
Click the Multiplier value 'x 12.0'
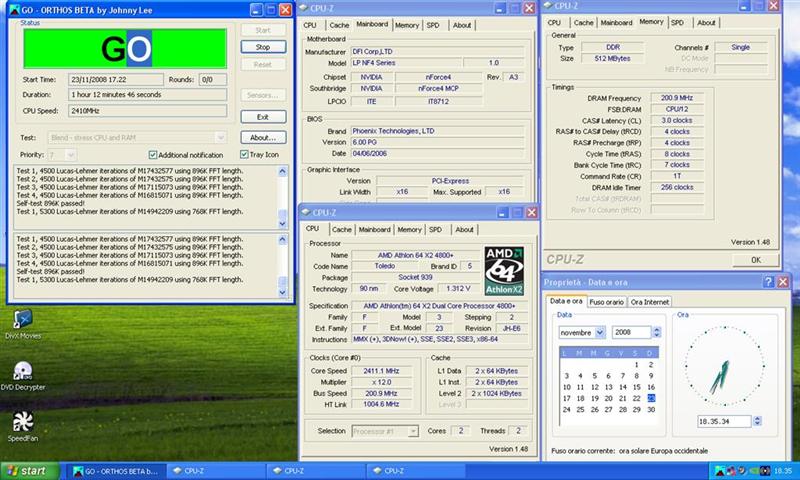(381, 382)
